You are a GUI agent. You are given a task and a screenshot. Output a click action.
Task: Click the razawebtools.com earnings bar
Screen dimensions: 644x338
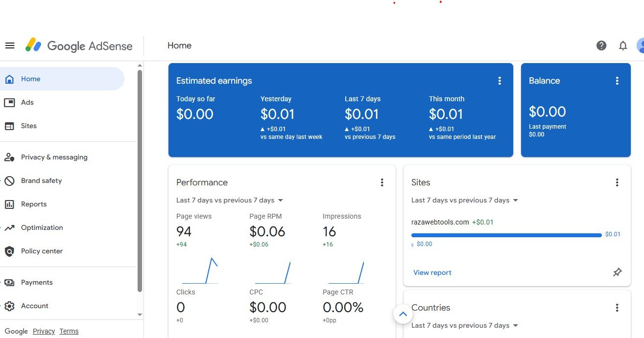click(x=506, y=235)
